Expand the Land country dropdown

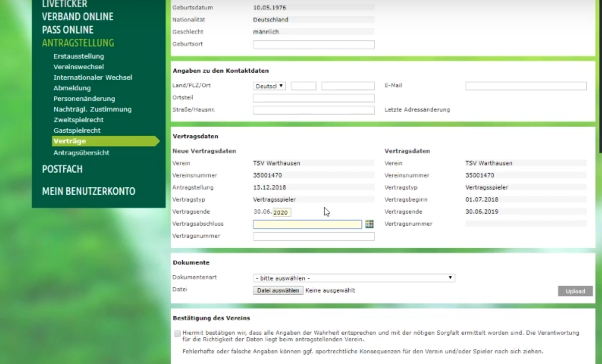point(269,86)
